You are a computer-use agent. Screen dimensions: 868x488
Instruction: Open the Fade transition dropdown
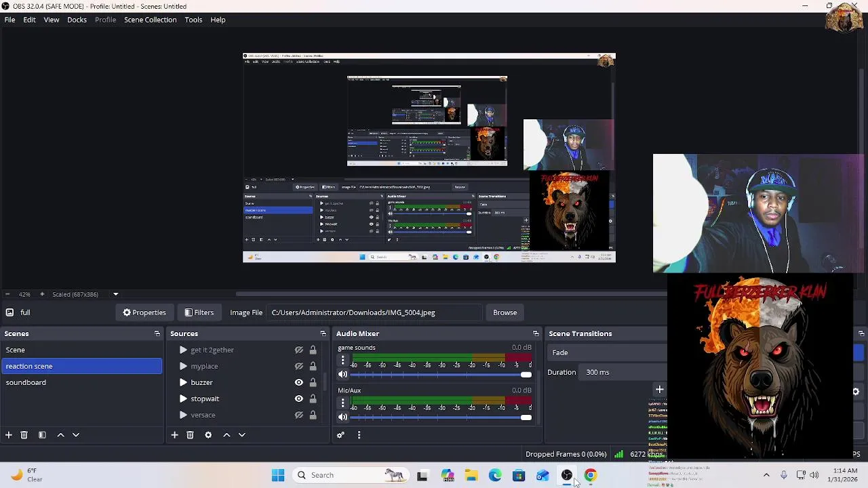point(608,353)
